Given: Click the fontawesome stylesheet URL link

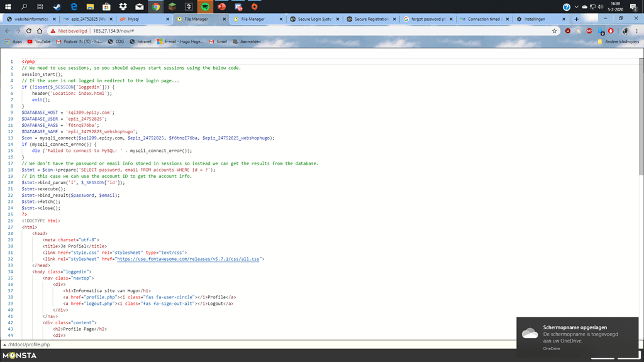Looking at the screenshot, I should (x=189, y=259).
